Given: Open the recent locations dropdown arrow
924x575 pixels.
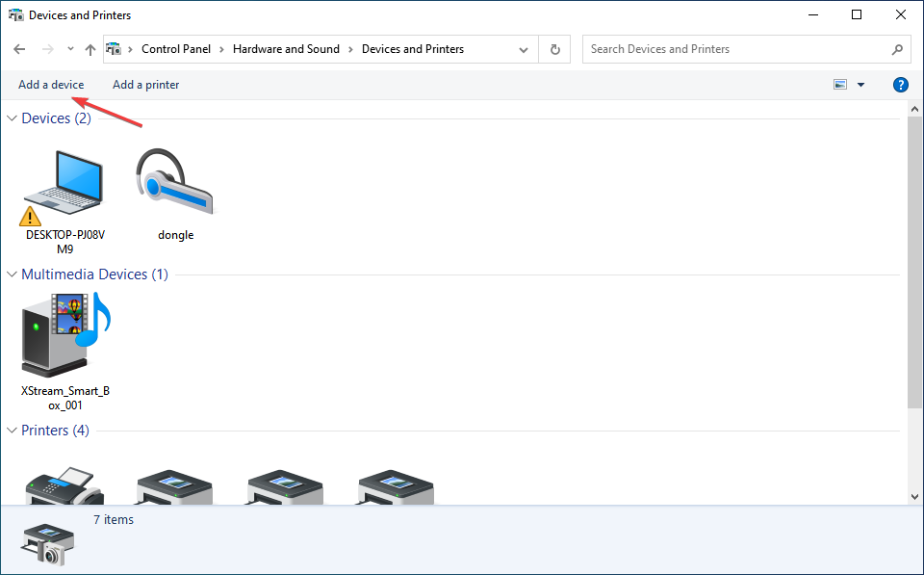Looking at the screenshot, I should point(70,49).
